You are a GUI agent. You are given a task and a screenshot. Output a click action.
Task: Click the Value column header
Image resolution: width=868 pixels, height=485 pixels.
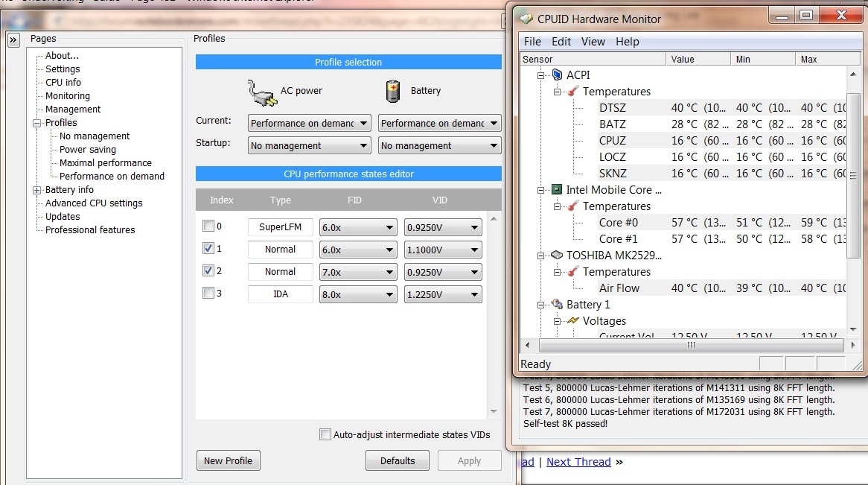tap(698, 60)
